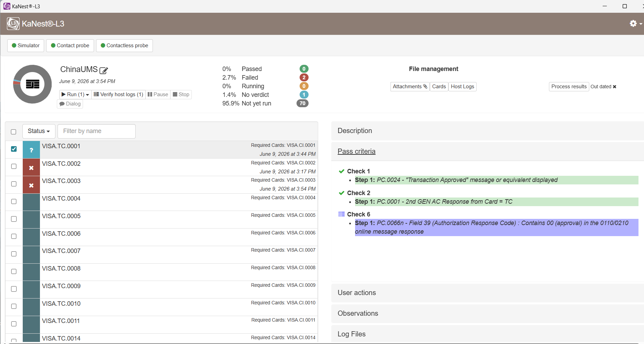Check the VISA.TC.0003 checkbox

(x=14, y=184)
